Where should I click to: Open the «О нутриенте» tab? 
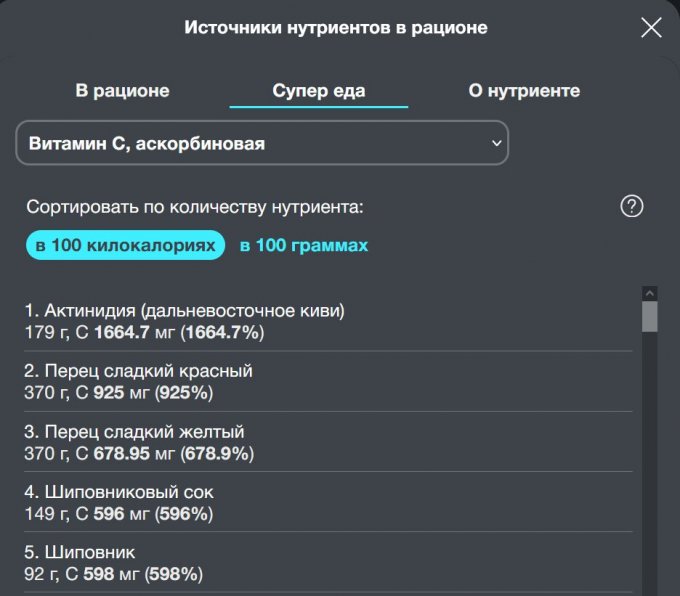click(524, 91)
